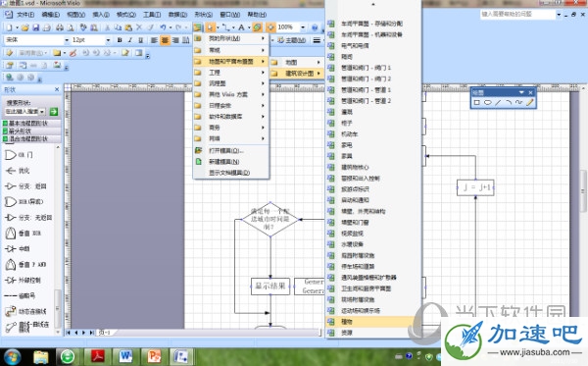Click the Undo arrow icon
The image size is (588, 366).
point(163,27)
